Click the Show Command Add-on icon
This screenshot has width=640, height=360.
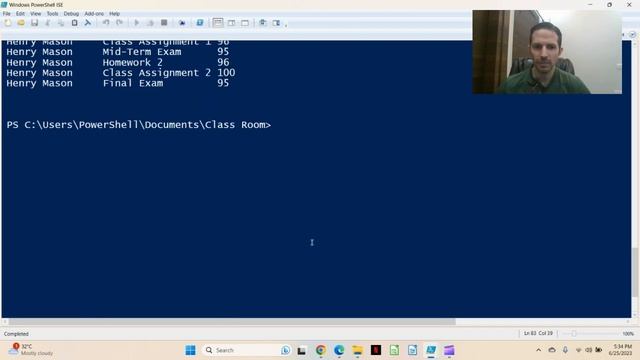(276, 23)
